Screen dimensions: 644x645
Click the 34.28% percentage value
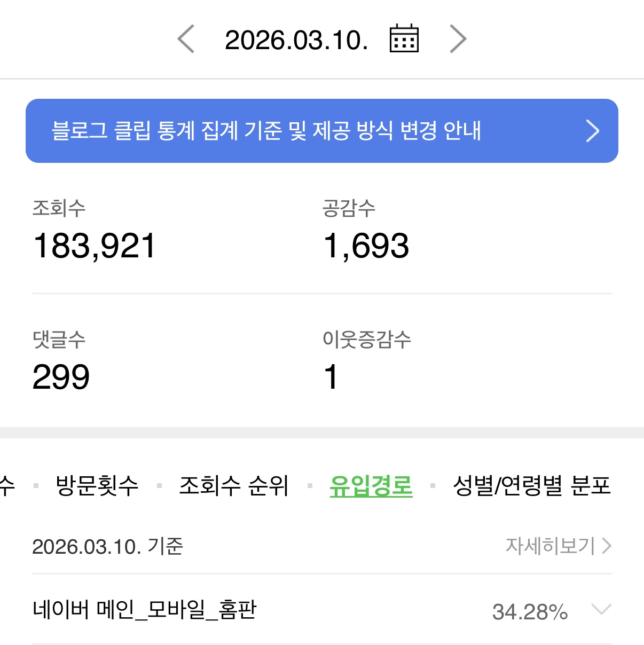click(530, 612)
